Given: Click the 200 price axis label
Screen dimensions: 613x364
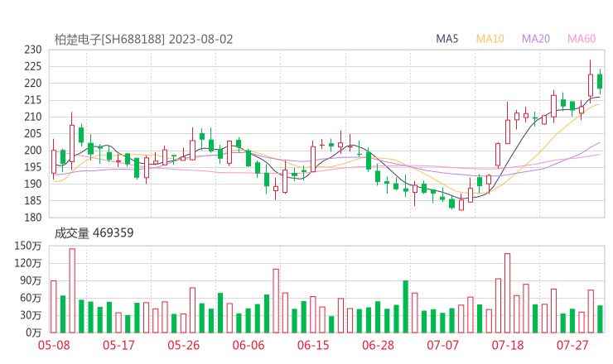Looking at the screenshot, I should (33, 151).
